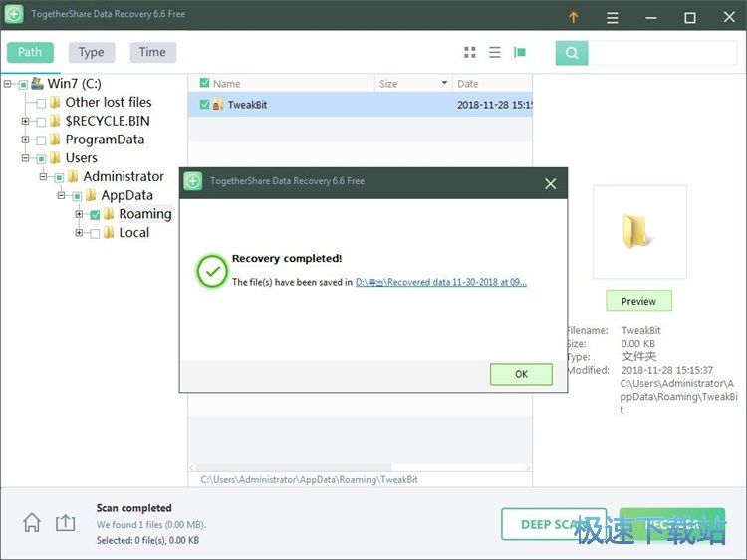Click the Administrator folder label
Screen dimensions: 747x560
coord(124,176)
